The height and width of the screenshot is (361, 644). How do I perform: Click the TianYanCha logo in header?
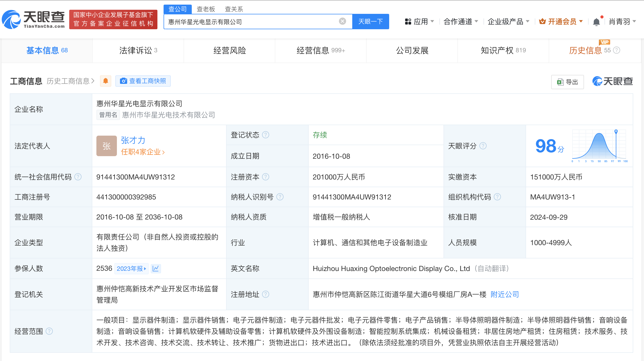pos(33,19)
